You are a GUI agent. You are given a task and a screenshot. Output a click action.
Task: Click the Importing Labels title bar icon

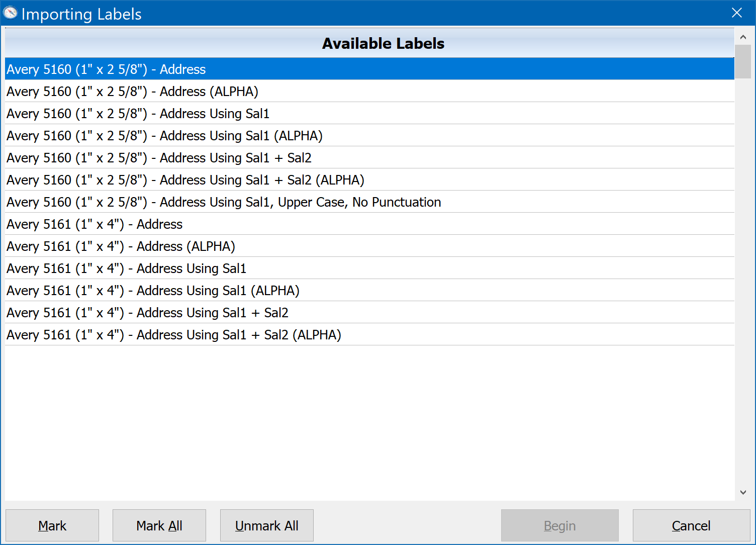pos(10,13)
